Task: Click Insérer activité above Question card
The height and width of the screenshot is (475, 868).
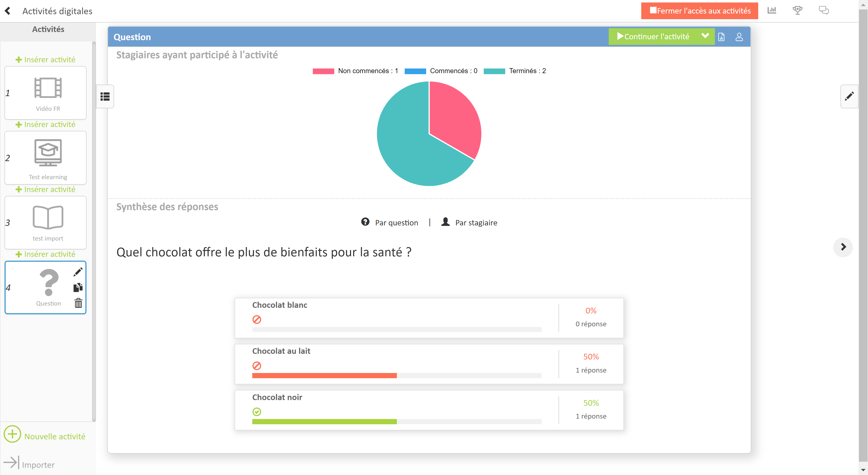Action: pyautogui.click(x=45, y=254)
